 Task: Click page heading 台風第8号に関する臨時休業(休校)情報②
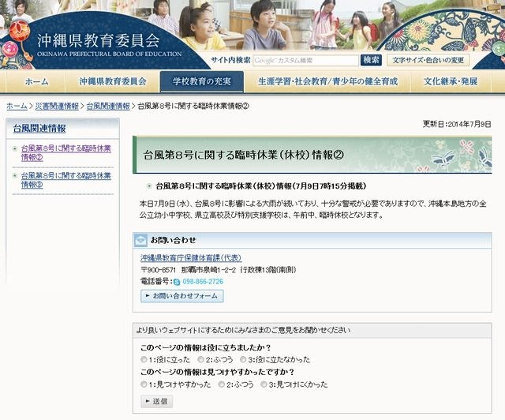pos(244,155)
